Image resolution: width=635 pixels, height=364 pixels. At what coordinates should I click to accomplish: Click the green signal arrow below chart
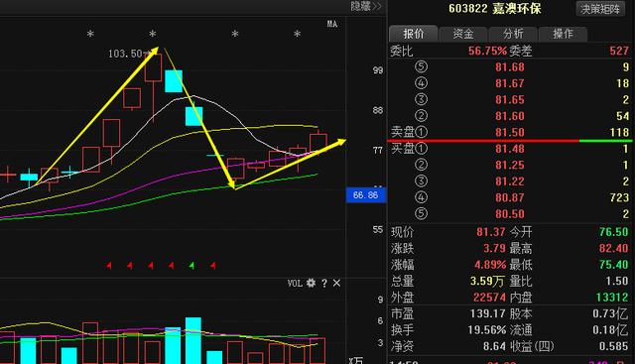tap(191, 266)
